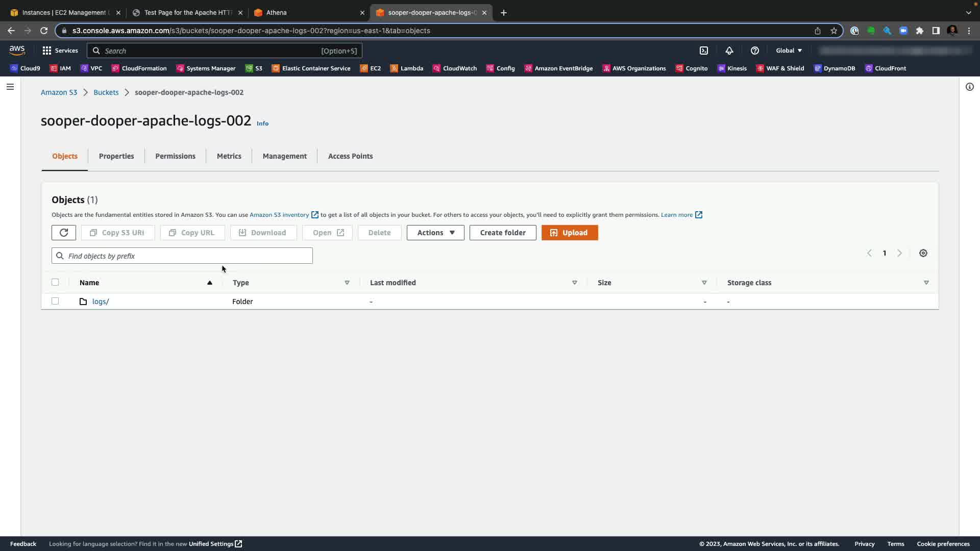This screenshot has height=551, width=980.
Task: Click the AWS logo home icon
Action: tap(17, 50)
